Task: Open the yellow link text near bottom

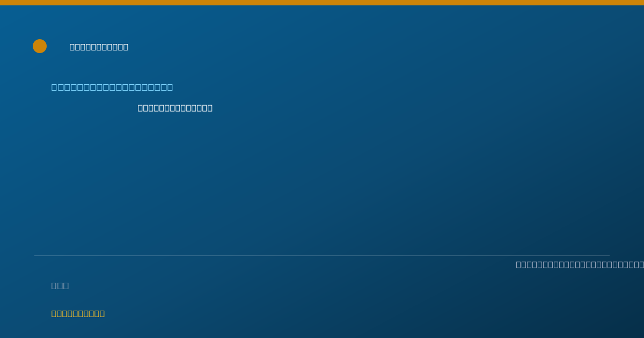Action: (x=78, y=313)
